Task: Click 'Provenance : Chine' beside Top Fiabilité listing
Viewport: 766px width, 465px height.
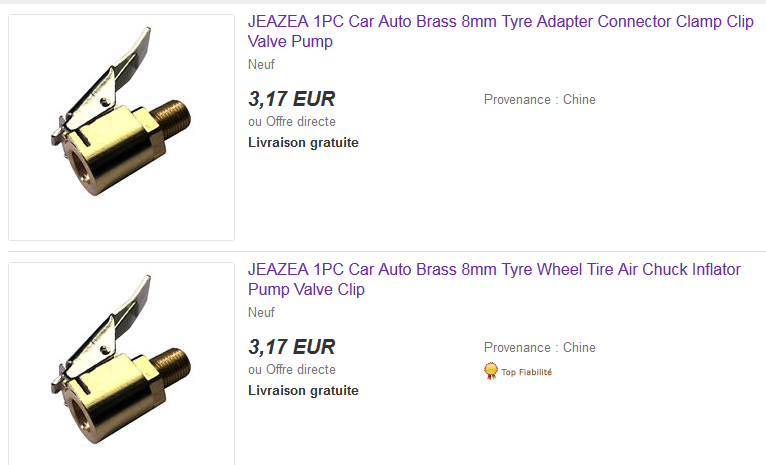Action: pyautogui.click(x=540, y=348)
